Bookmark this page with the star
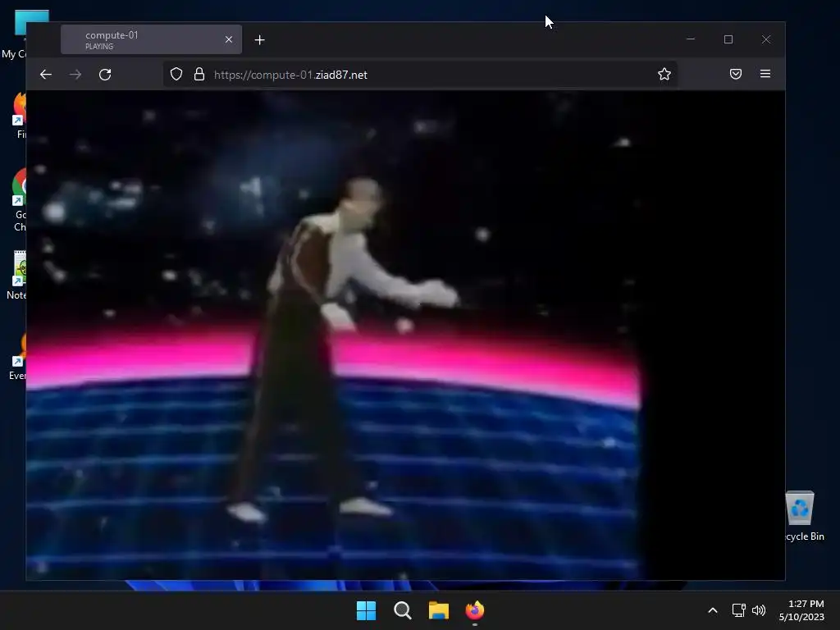 tap(664, 74)
